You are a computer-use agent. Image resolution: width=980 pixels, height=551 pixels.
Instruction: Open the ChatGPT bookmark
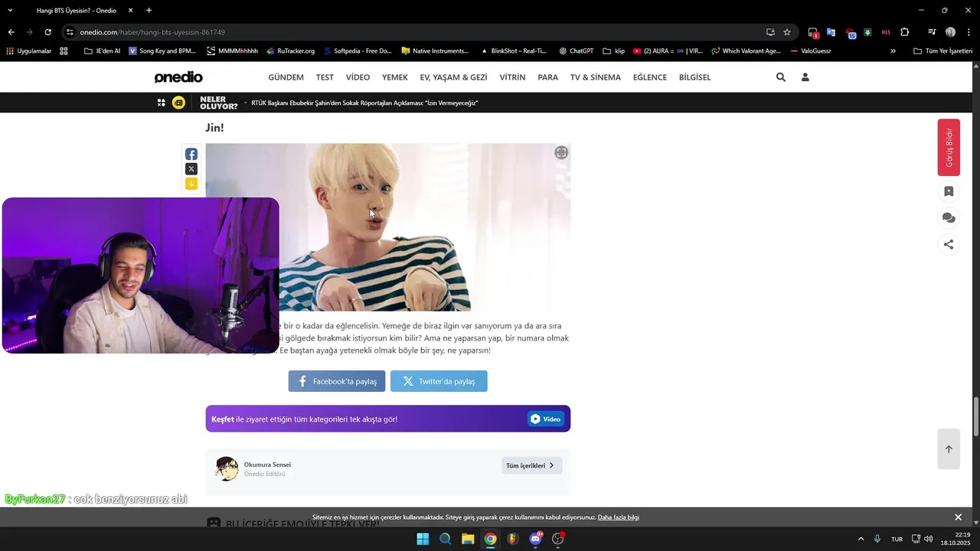576,51
